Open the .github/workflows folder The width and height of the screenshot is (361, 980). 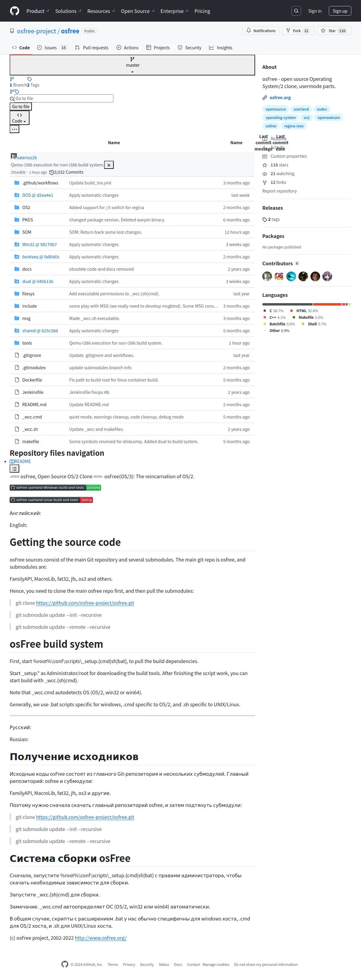[40, 183]
